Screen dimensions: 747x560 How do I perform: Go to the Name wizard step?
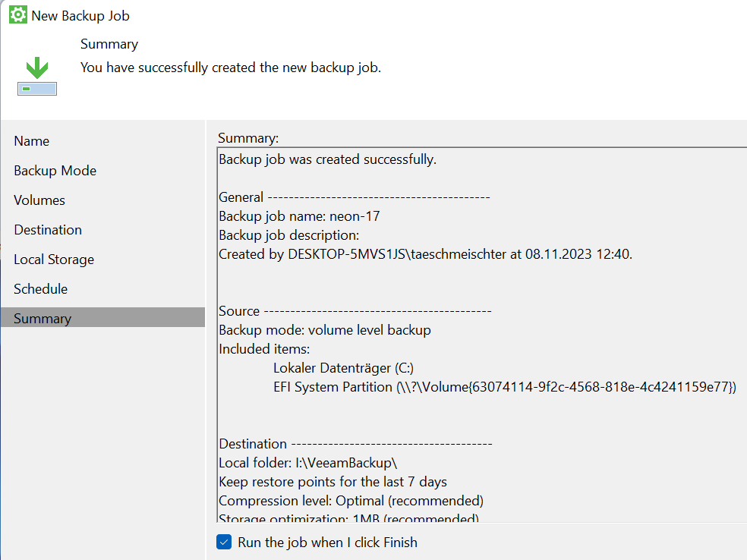click(31, 141)
